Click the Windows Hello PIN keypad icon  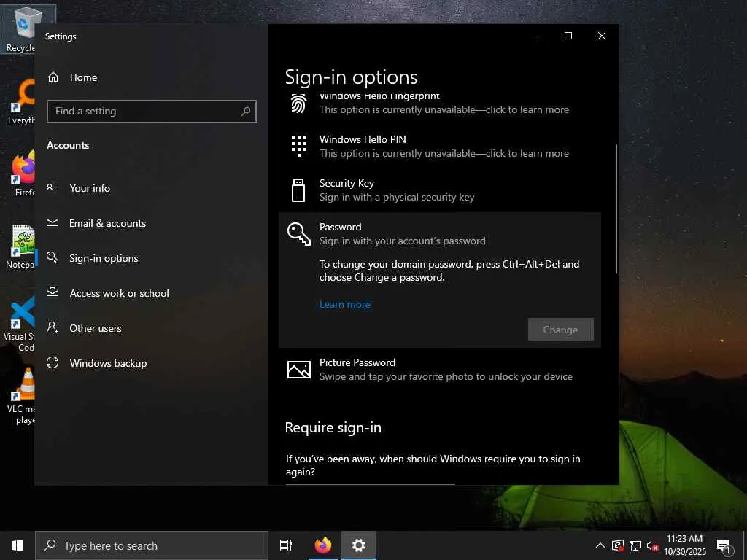(298, 146)
